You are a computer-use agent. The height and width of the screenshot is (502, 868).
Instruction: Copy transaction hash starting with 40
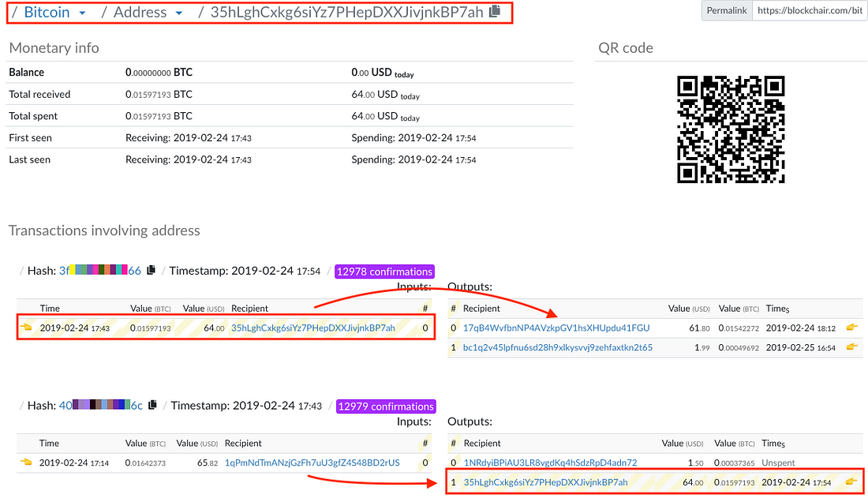(x=152, y=405)
